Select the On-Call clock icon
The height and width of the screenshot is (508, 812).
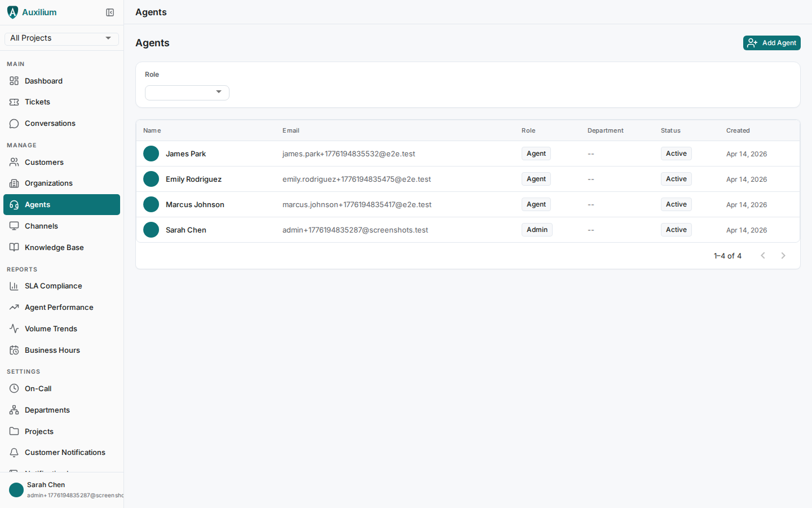click(14, 388)
